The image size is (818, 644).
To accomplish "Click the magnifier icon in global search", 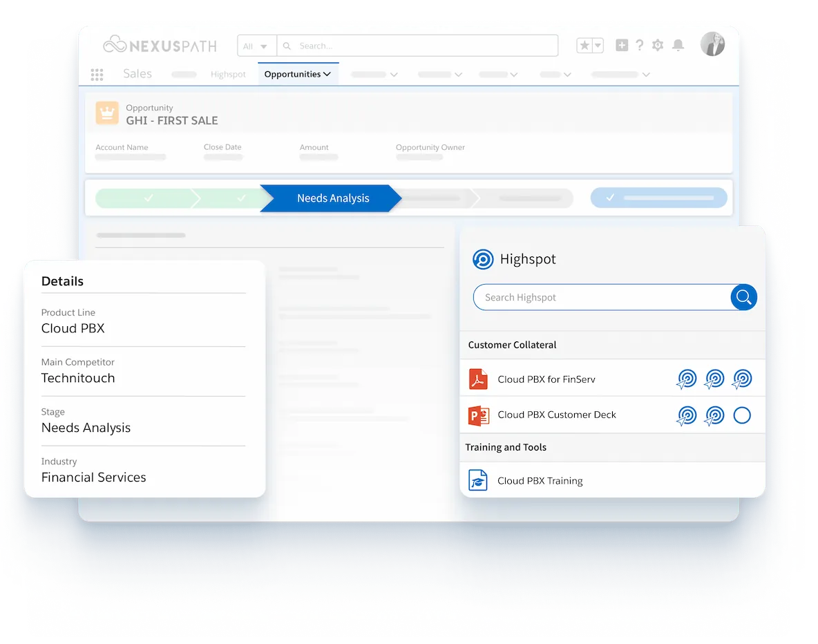I will (x=287, y=46).
